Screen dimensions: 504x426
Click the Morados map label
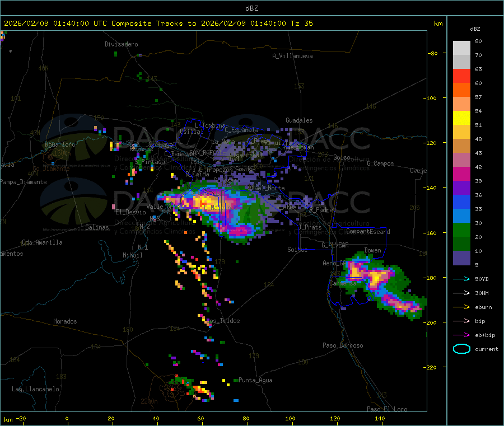click(x=66, y=321)
